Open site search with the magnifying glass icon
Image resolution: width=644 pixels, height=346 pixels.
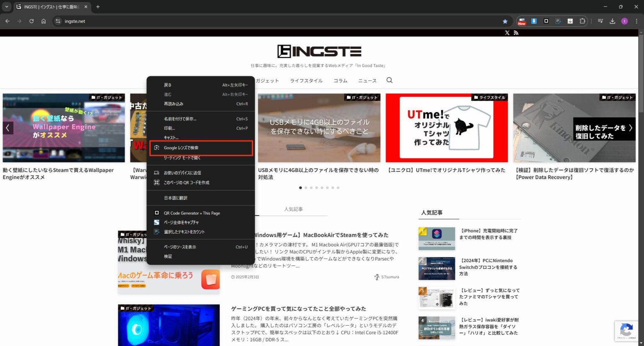pyautogui.click(x=389, y=80)
